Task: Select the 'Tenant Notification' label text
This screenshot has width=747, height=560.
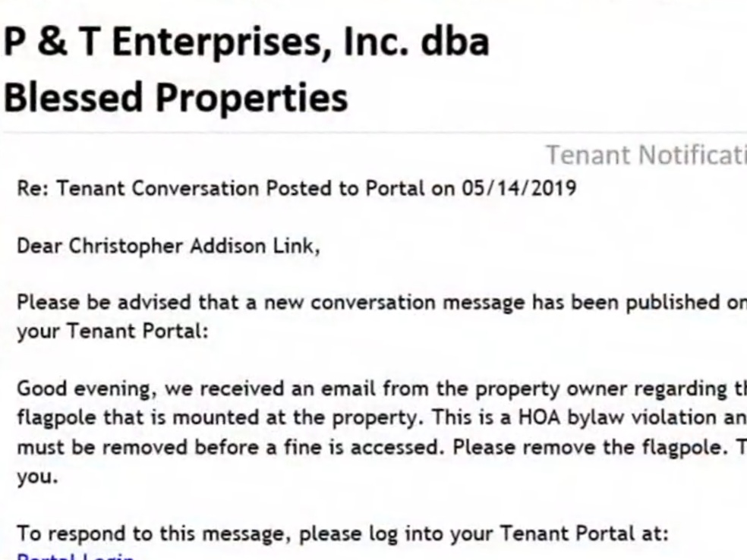Action: (646, 155)
